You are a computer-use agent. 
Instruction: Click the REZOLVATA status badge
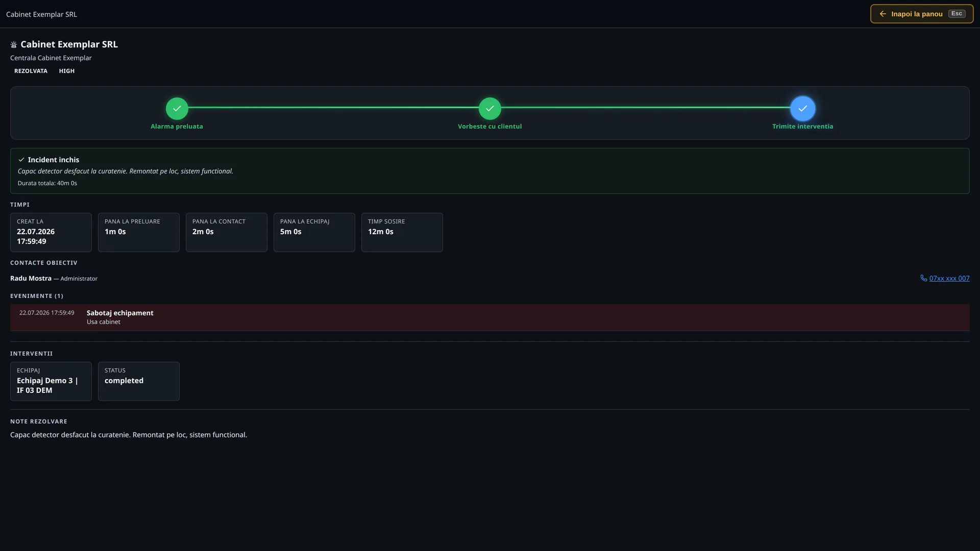point(31,71)
